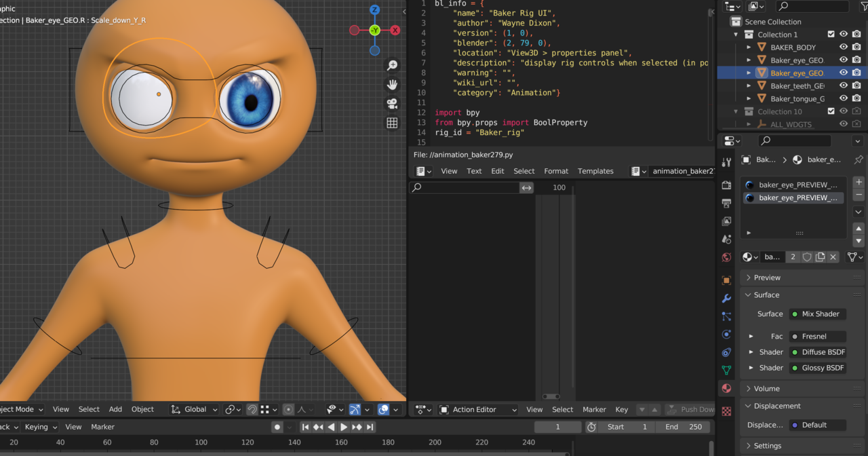The image size is (868, 456).
Task: Toggle camera view with the camera icon
Action: point(392,104)
